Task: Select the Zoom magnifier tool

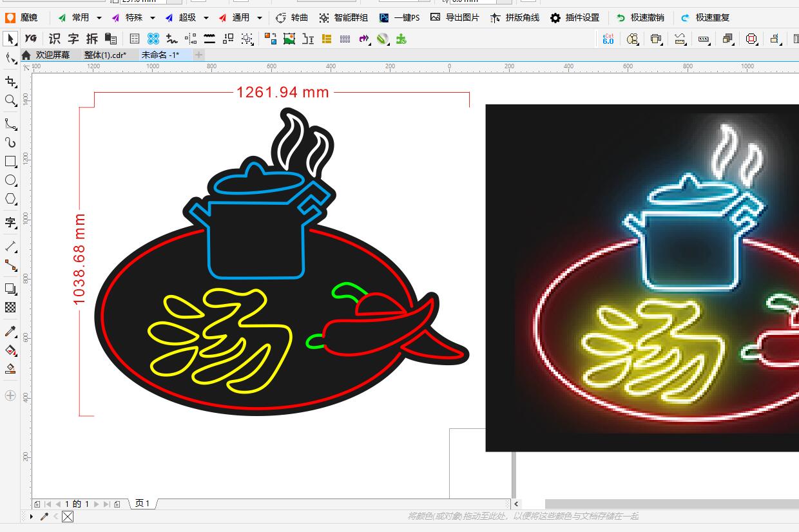Action: click(x=10, y=100)
